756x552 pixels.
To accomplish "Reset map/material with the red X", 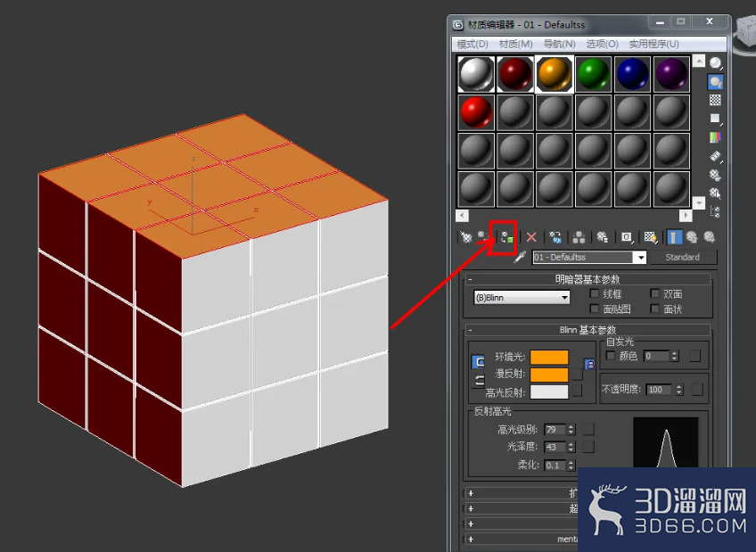I will [x=531, y=237].
